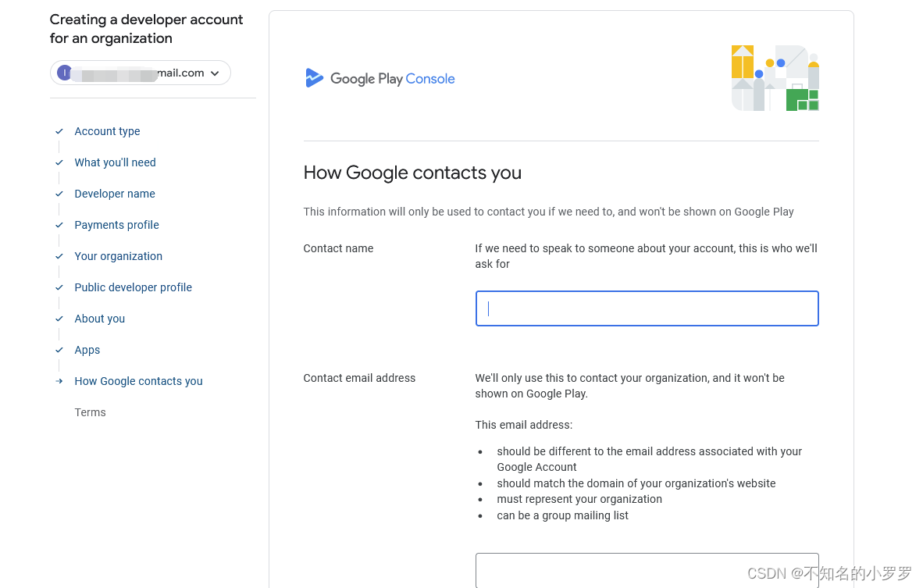Click the checkmark icon beside Payments profile

tap(59, 225)
